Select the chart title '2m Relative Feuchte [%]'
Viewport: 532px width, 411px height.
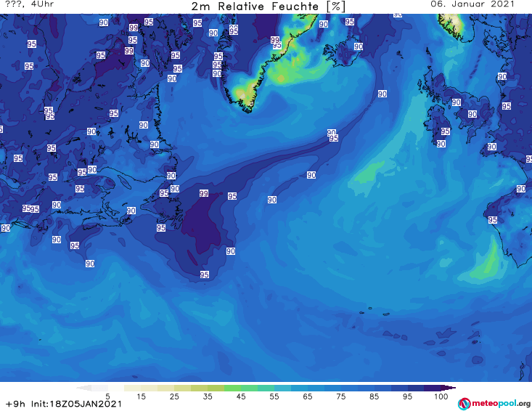(x=268, y=7)
